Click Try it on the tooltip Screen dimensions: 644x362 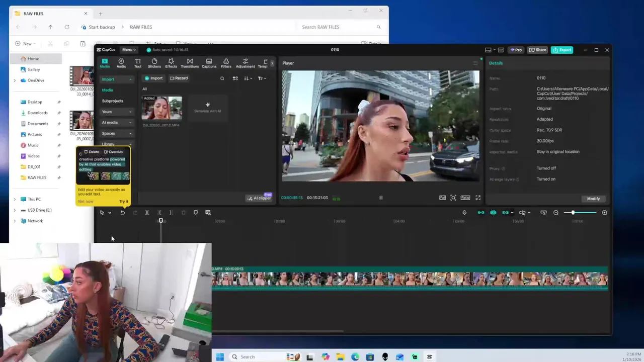[x=124, y=202]
